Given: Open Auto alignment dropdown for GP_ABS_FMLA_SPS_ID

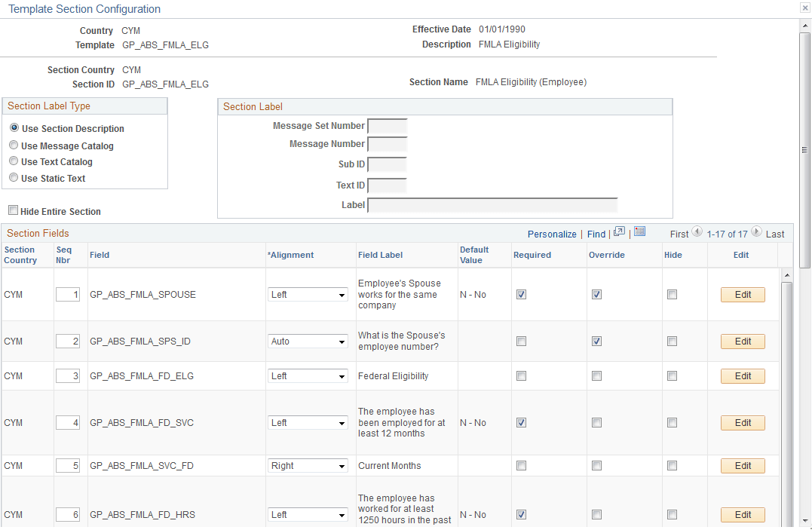Looking at the screenshot, I should tap(308, 342).
